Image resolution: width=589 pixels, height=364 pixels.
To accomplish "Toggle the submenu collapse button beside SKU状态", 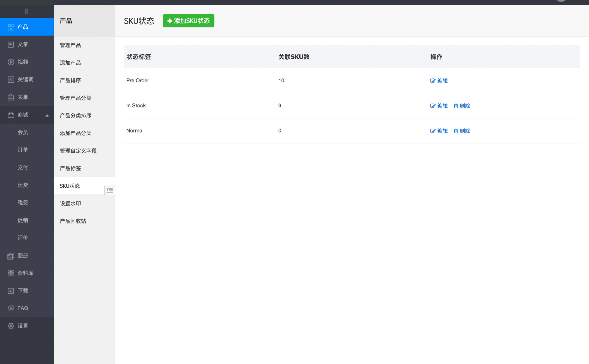I will [x=110, y=190].
